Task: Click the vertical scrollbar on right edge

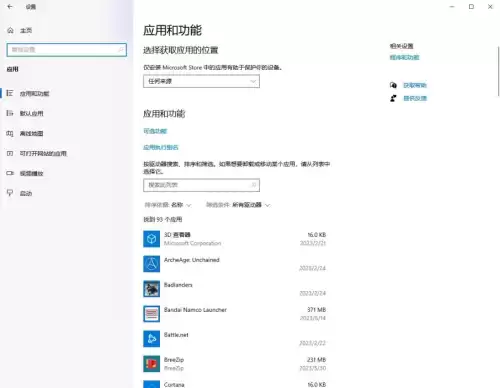Action: tap(498, 72)
